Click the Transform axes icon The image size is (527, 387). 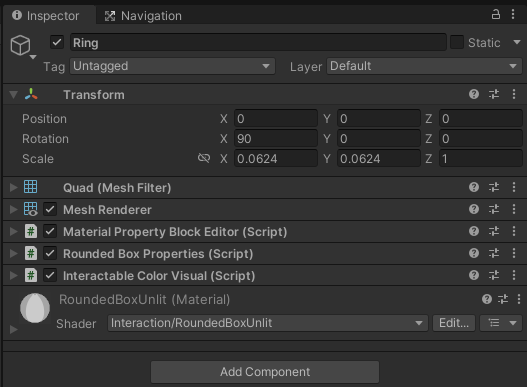31,94
